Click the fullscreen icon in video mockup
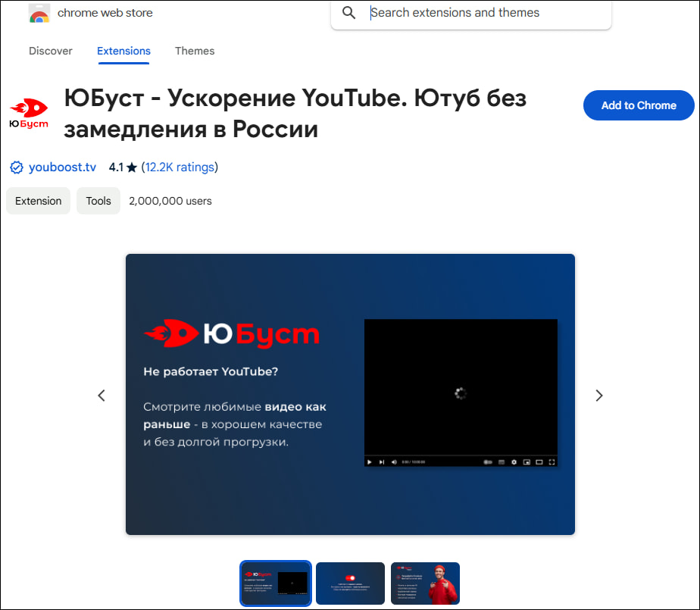700x610 pixels. [x=552, y=462]
